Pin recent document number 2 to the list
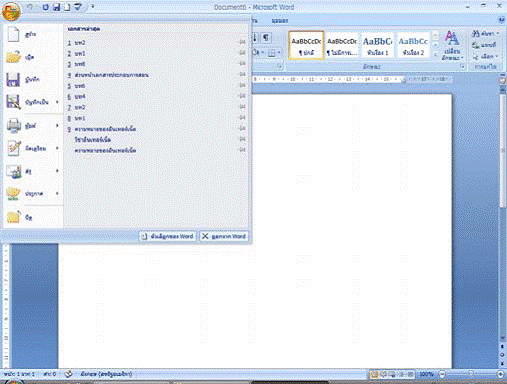Image resolution: width=507 pixels, height=384 pixels. [x=243, y=53]
